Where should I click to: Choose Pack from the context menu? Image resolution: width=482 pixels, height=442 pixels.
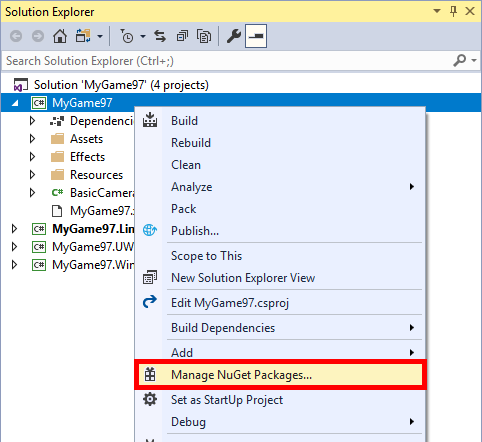[280, 209]
